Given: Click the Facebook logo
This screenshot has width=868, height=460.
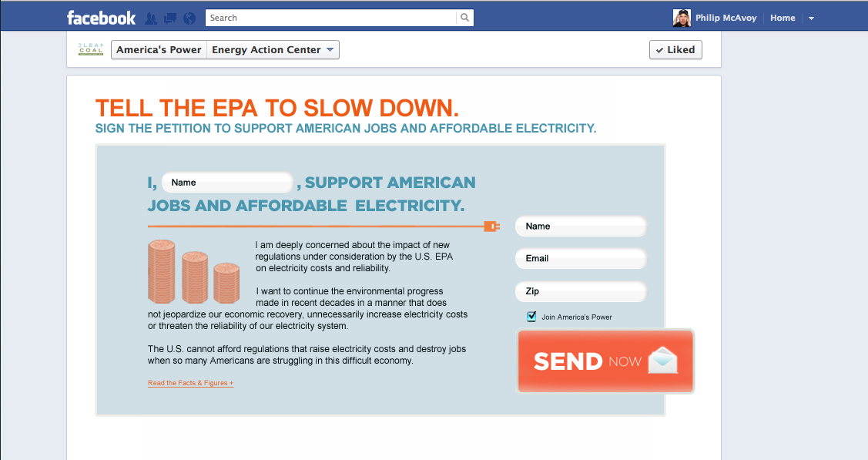Looking at the screenshot, I should click(101, 18).
